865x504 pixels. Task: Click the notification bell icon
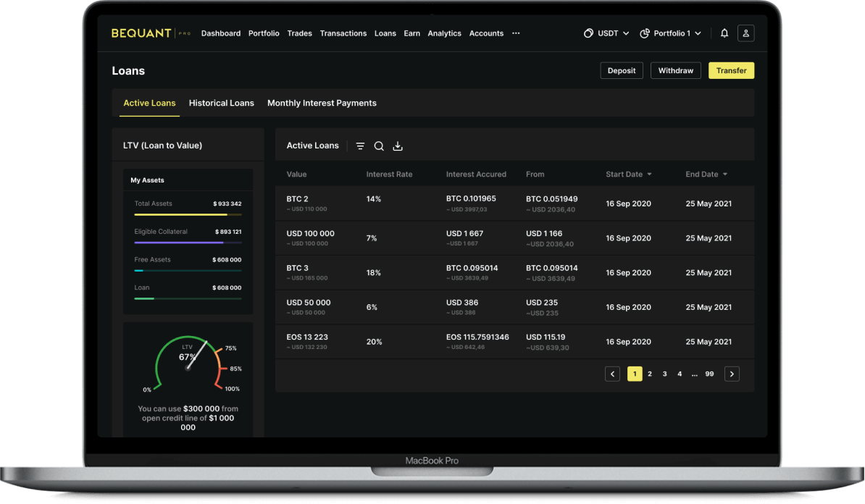724,33
